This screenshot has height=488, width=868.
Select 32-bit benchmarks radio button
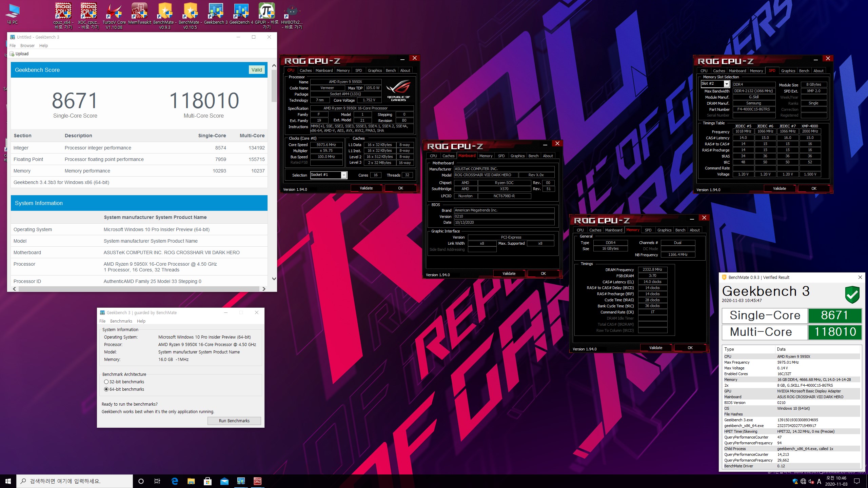(106, 382)
